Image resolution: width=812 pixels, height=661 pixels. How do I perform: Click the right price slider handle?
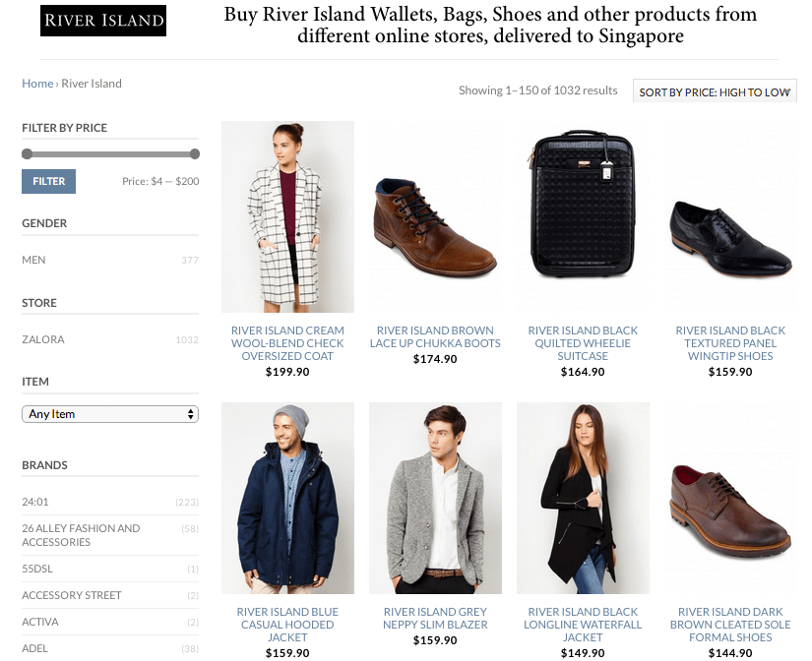[195, 153]
